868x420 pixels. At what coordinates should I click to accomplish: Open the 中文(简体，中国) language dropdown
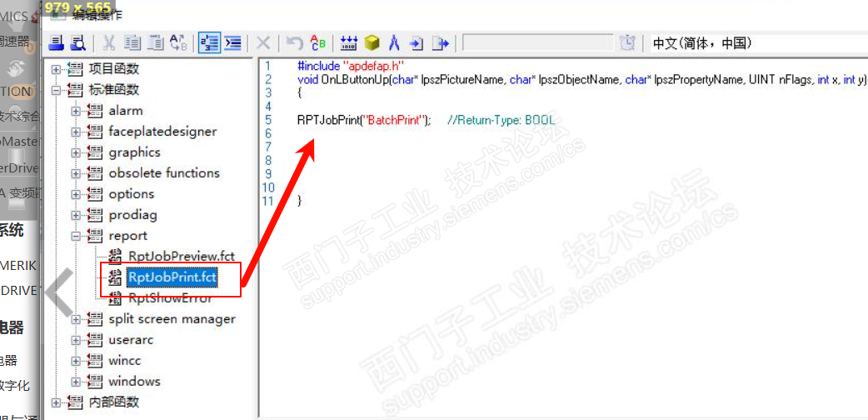pyautogui.click(x=759, y=42)
